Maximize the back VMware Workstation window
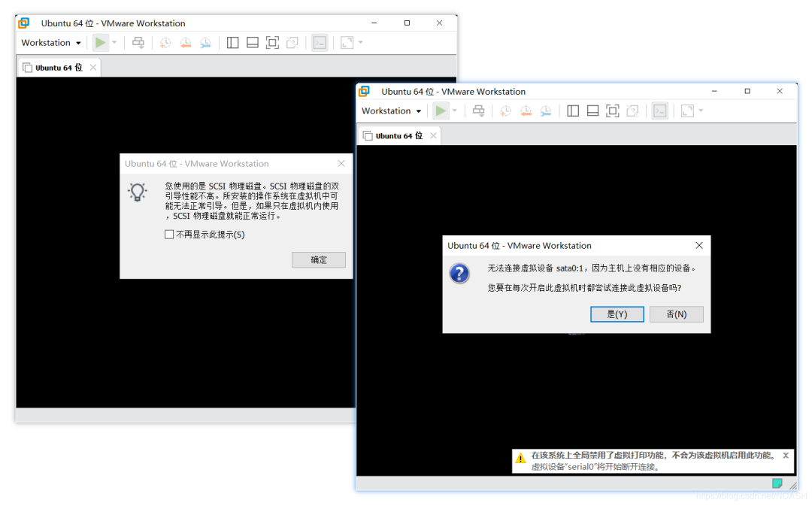 (407, 23)
